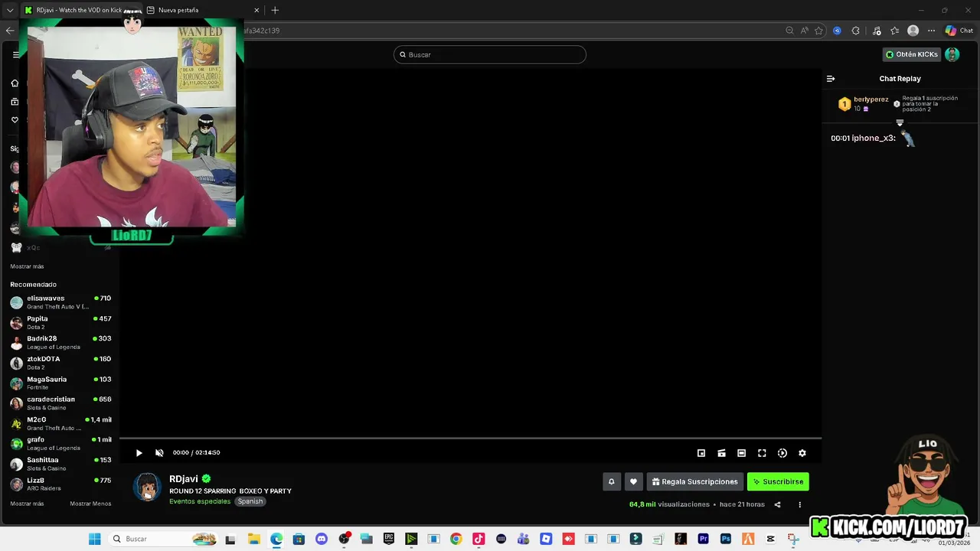Open media control music note icon
The image size is (980, 551).
point(877,31)
